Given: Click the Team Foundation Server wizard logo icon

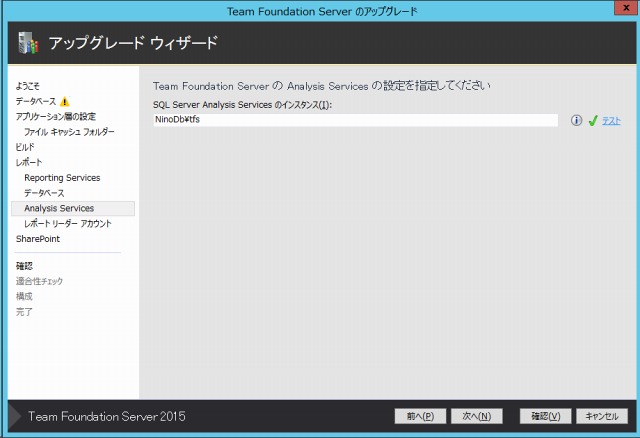Looking at the screenshot, I should pyautogui.click(x=28, y=43).
